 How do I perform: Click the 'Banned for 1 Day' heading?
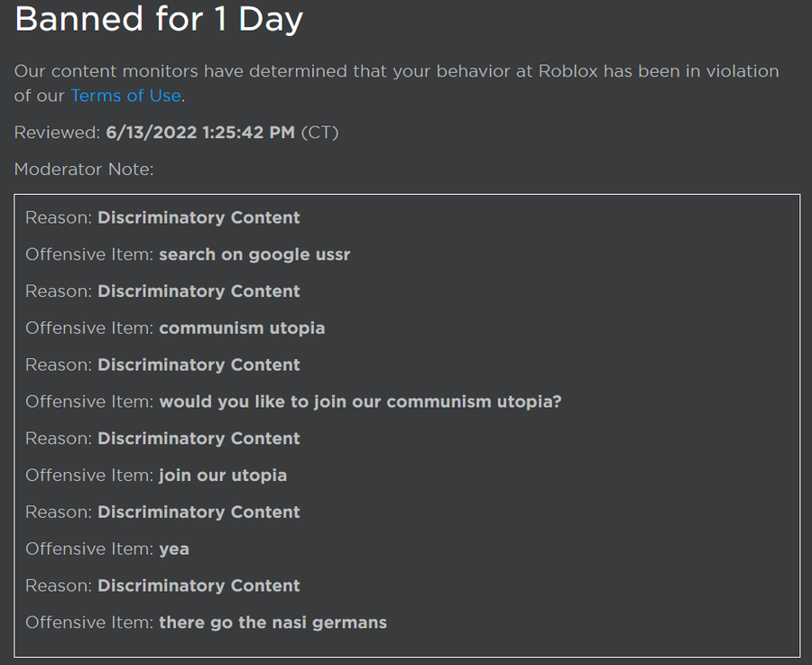pos(159,19)
